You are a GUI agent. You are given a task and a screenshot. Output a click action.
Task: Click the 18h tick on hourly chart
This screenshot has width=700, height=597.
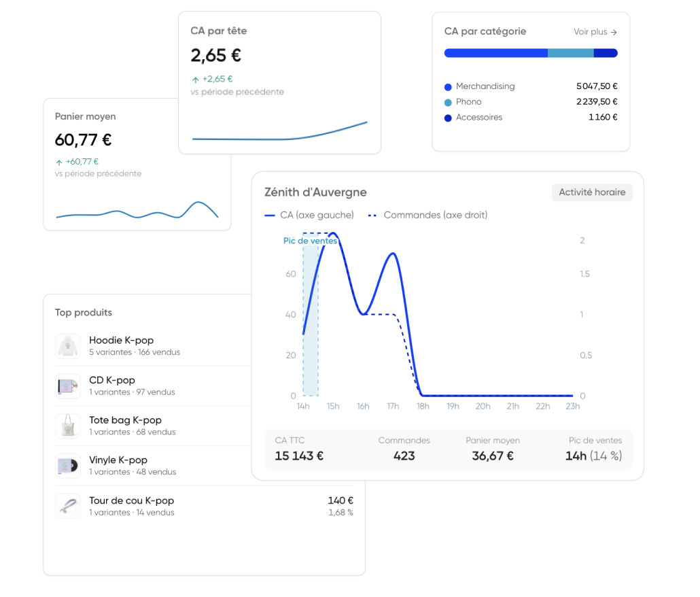423,407
